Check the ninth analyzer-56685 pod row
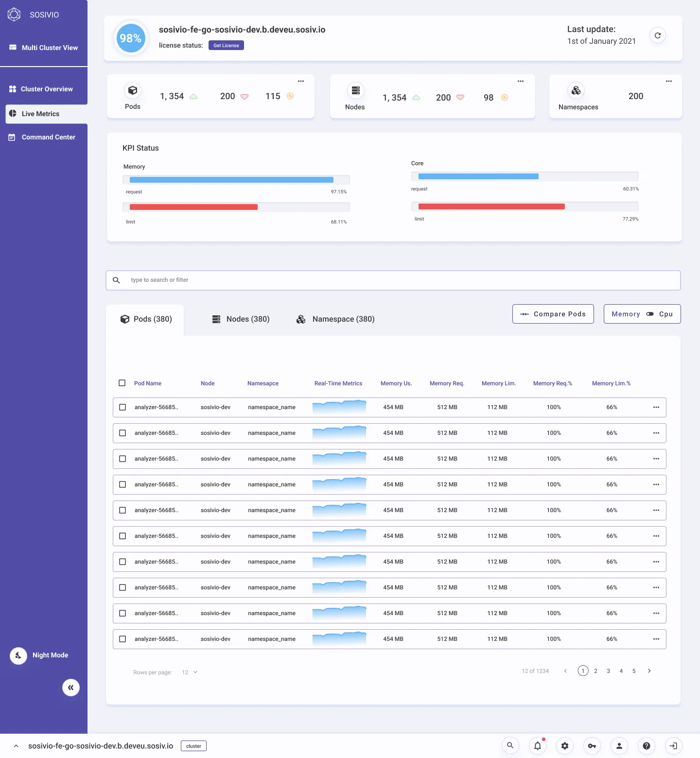 pos(122,613)
